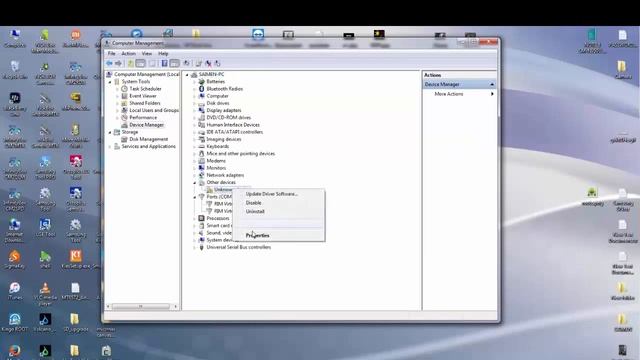
Task: Click the Task Scheduler clock icon
Action: point(124,89)
